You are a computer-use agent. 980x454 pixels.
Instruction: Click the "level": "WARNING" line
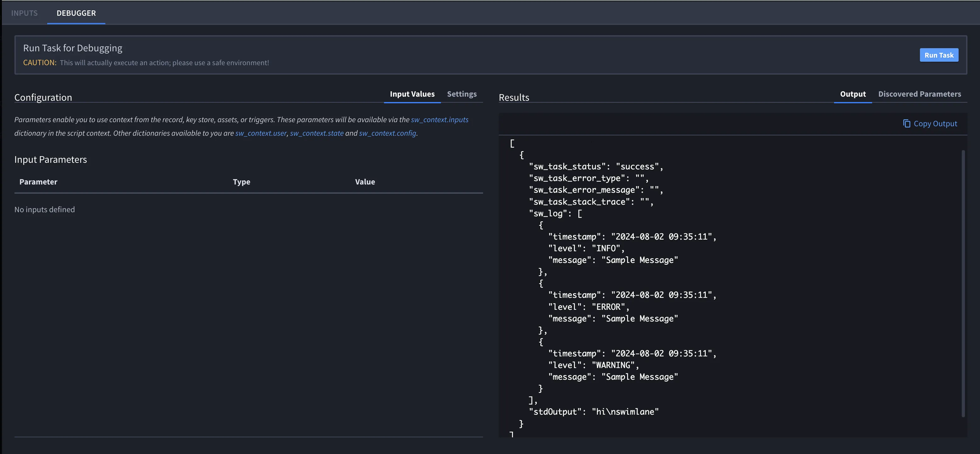pos(593,365)
